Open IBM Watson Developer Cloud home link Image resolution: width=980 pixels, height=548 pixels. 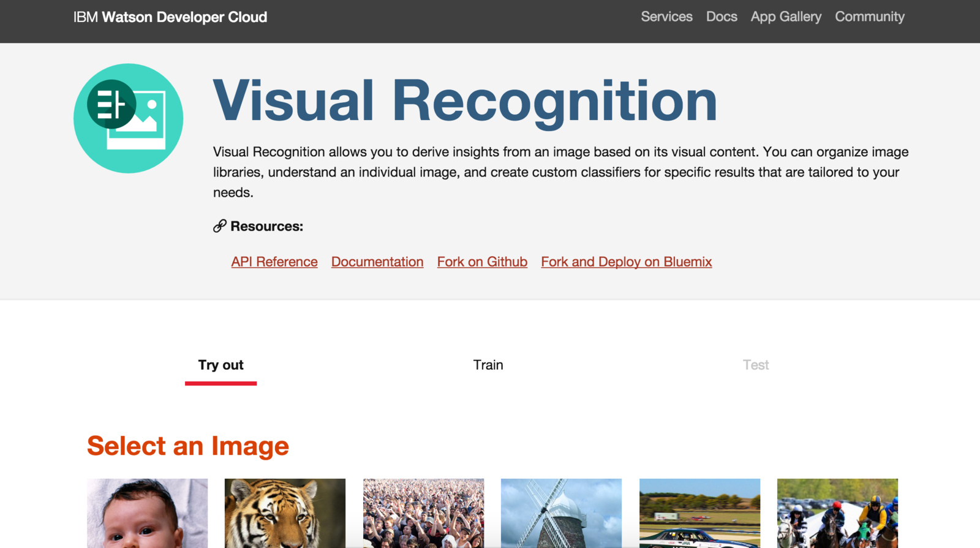point(170,17)
